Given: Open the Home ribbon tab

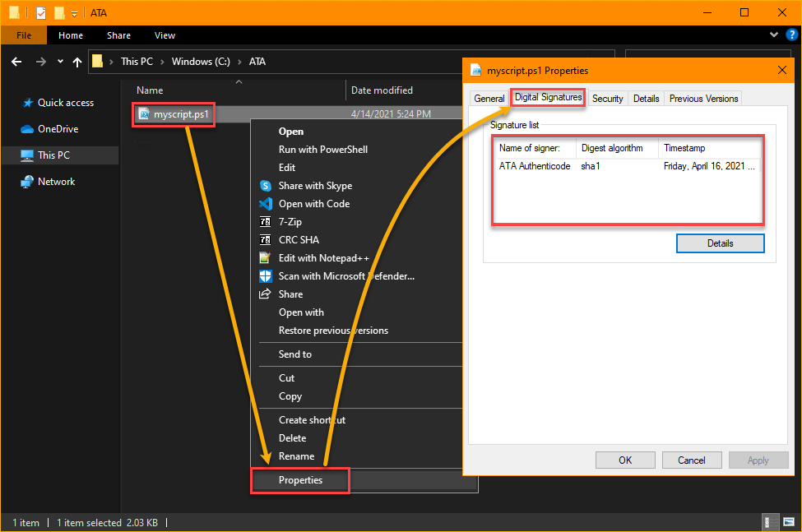Looking at the screenshot, I should coord(71,35).
